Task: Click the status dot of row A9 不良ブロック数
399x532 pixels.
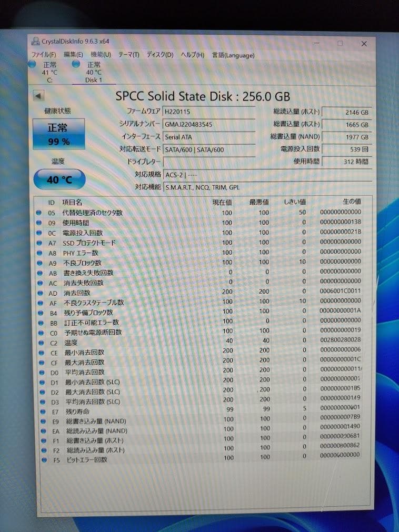Action: click(39, 263)
